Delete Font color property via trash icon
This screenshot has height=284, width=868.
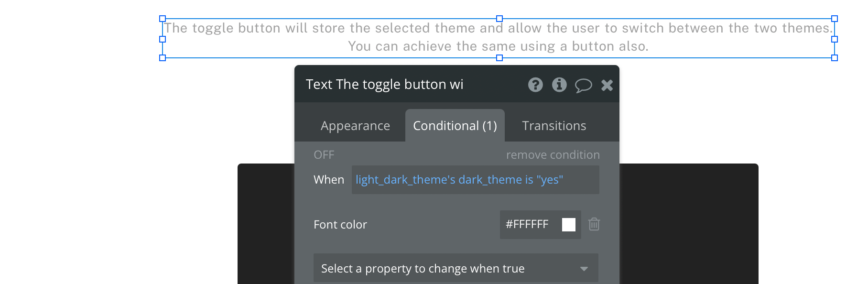click(594, 224)
